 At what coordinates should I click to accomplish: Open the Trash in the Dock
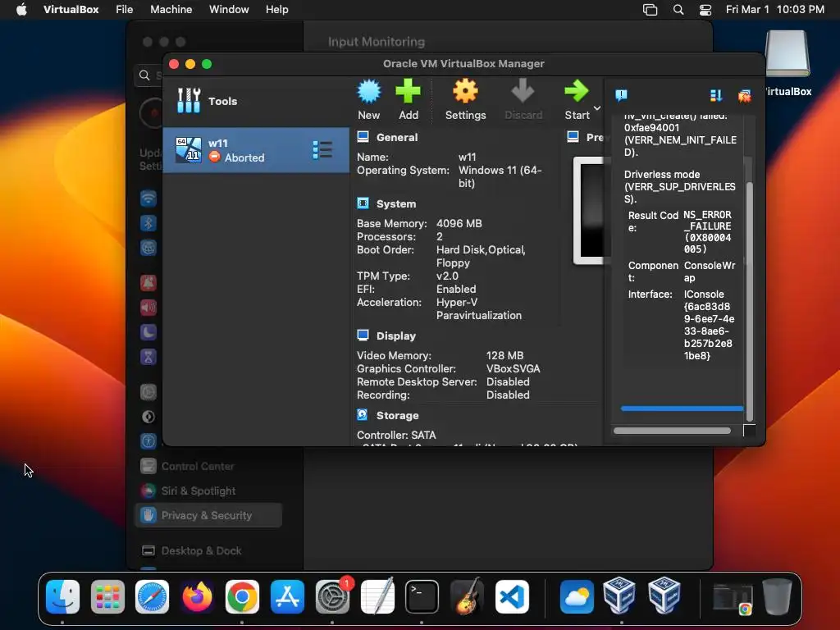(777, 596)
